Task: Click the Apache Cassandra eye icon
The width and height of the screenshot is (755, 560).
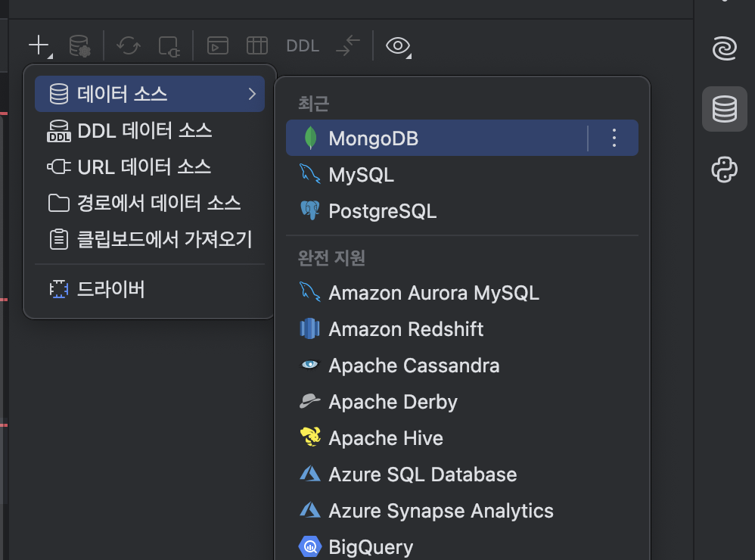Action: click(x=310, y=364)
